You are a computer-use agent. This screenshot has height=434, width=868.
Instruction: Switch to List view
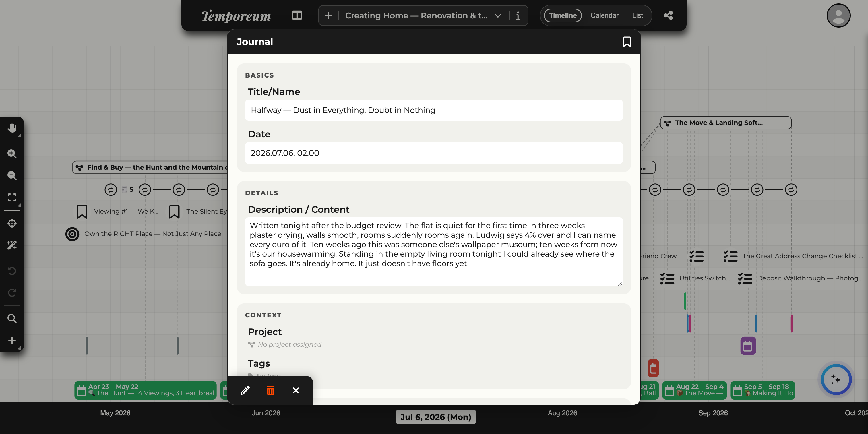click(637, 15)
